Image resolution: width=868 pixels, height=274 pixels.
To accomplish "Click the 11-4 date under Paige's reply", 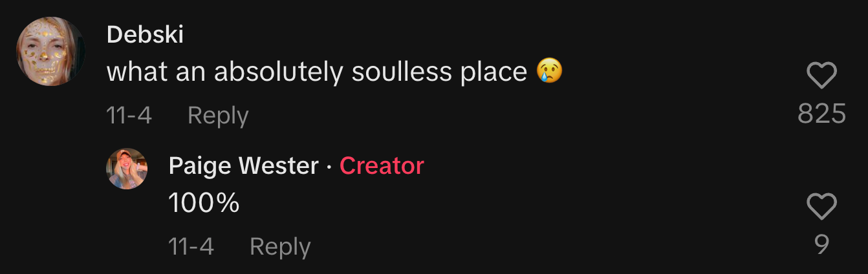I will click(191, 246).
